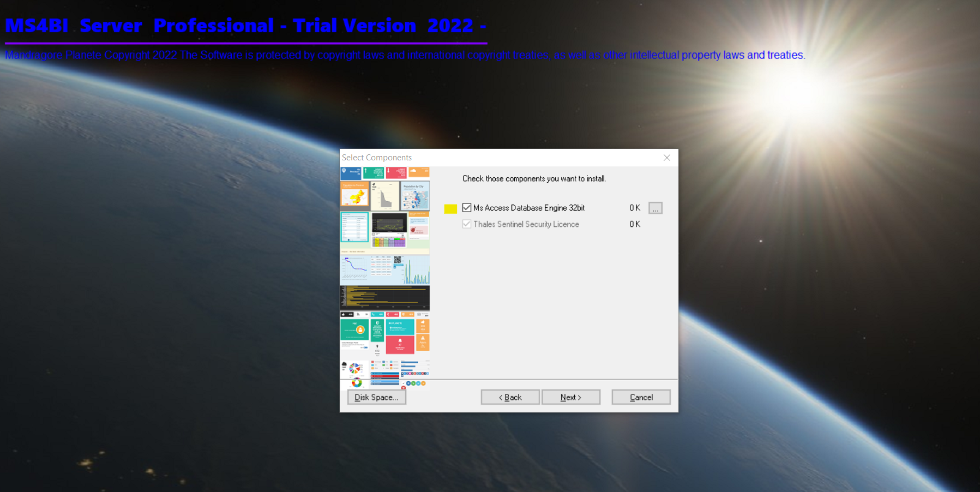Click the 0 K size of Ms Access

pos(635,208)
